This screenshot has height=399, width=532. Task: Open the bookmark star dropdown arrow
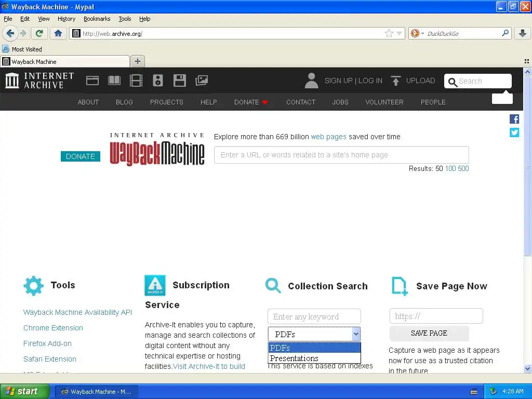coord(400,33)
